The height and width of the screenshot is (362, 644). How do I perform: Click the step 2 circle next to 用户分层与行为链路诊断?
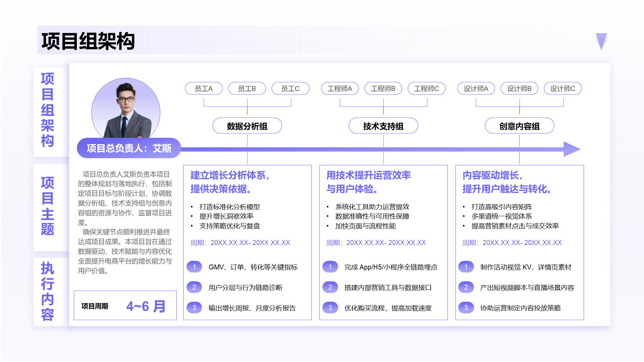[x=195, y=287]
